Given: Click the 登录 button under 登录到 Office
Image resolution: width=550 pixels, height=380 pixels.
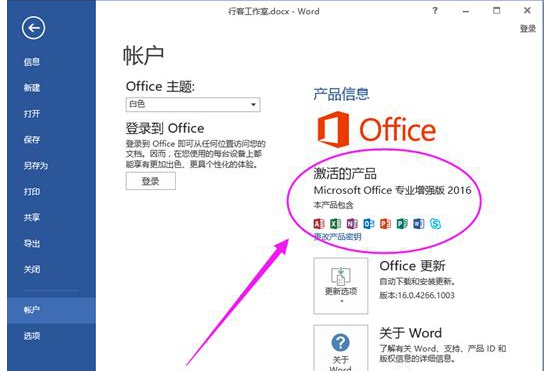Looking at the screenshot, I should tap(151, 181).
